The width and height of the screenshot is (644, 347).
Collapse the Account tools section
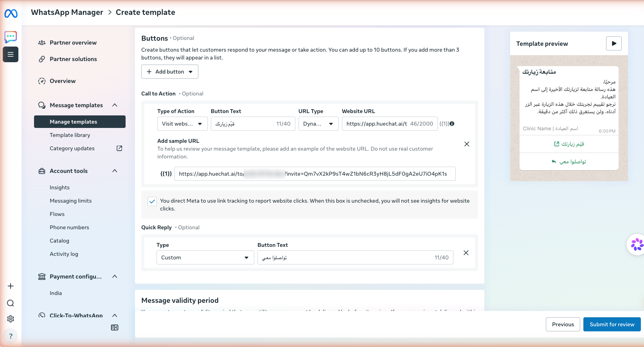[x=115, y=171]
